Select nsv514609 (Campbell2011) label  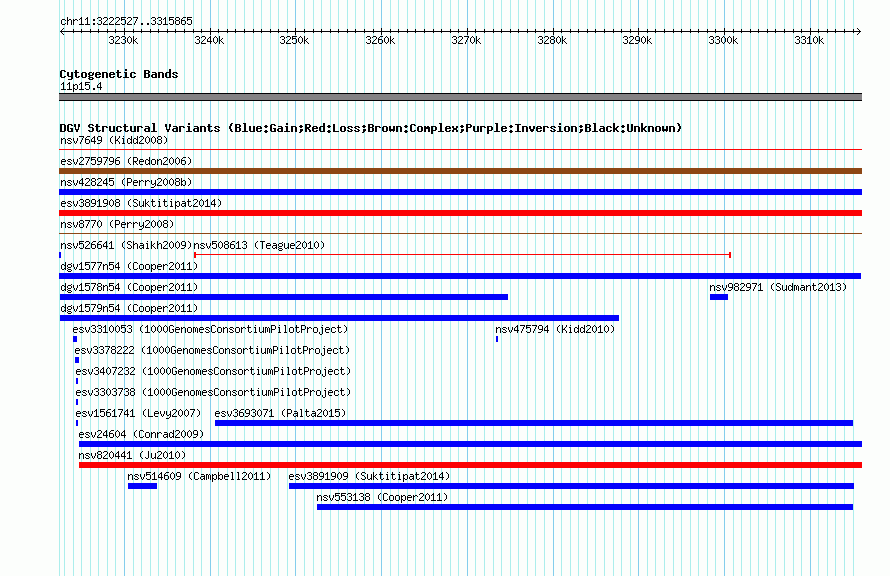[199, 476]
